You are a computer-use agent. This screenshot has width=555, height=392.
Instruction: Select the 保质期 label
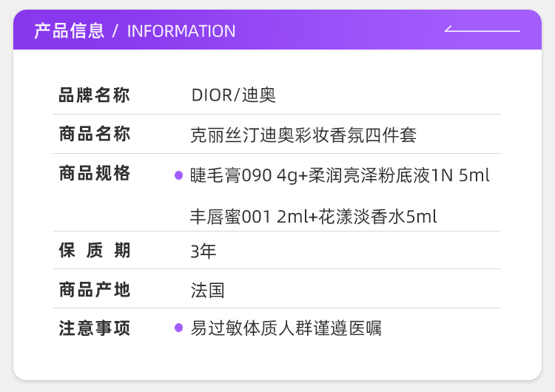point(94,251)
